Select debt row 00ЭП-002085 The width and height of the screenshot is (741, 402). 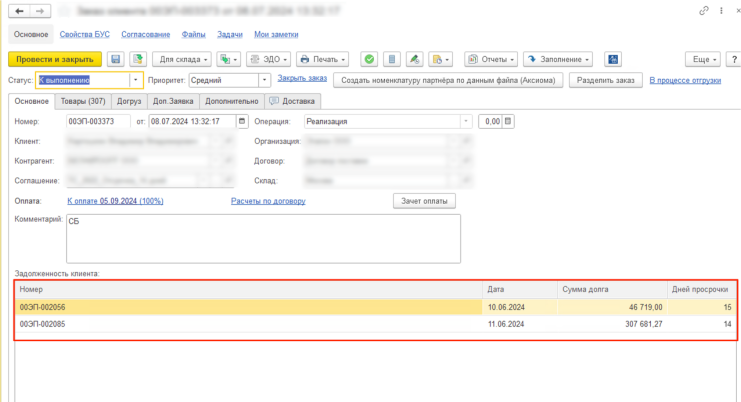(250, 324)
